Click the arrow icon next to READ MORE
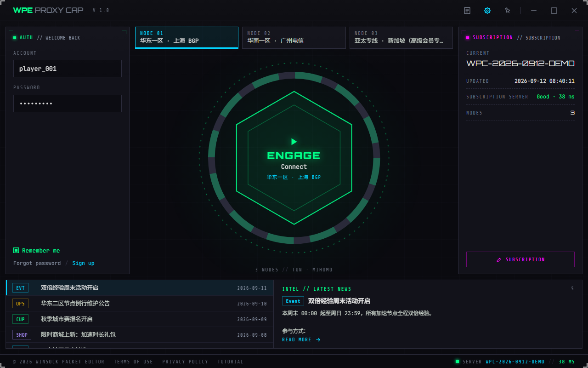 (x=318, y=340)
